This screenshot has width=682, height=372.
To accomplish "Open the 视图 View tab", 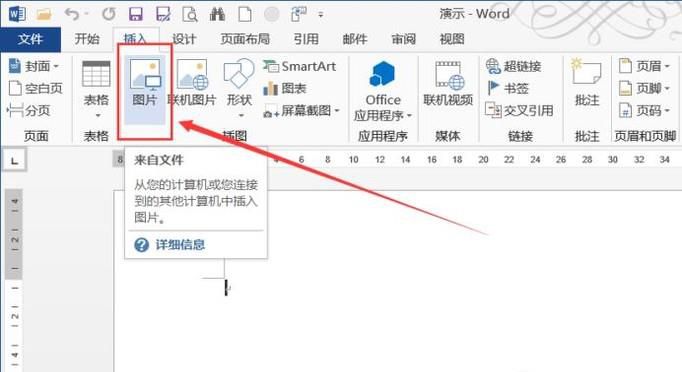I will 452,39.
